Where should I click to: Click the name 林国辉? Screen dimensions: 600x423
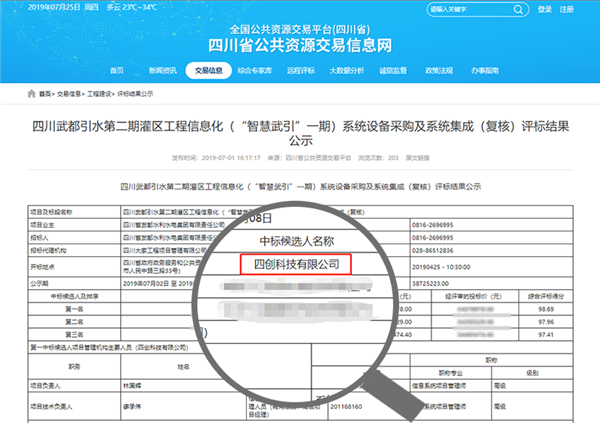132,386
